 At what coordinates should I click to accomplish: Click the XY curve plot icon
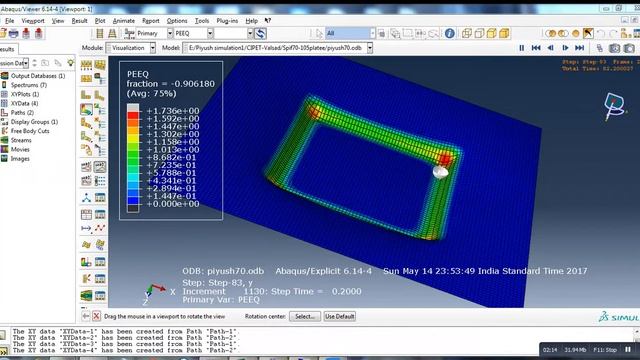coord(100,228)
